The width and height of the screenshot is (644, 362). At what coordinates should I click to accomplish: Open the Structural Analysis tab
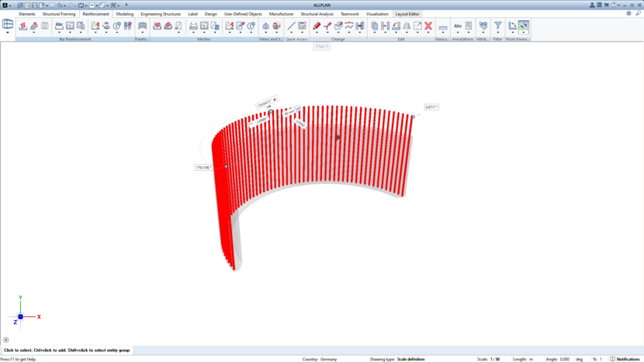click(317, 14)
